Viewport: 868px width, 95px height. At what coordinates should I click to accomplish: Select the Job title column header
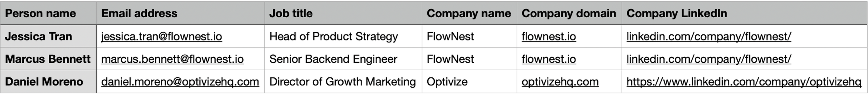point(291,14)
